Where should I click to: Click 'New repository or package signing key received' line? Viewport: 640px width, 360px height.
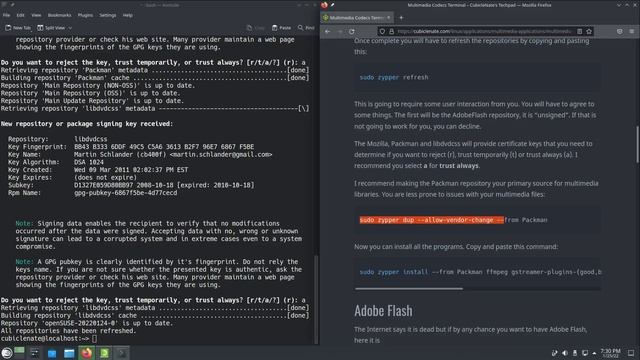87,124
